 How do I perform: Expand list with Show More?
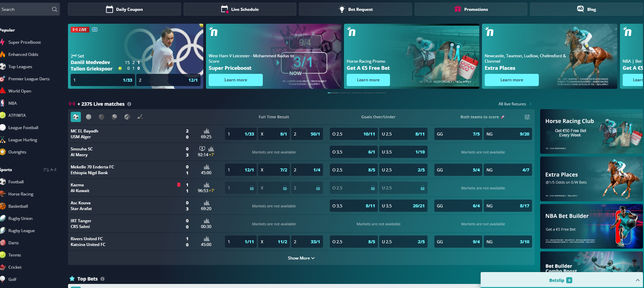(301, 258)
